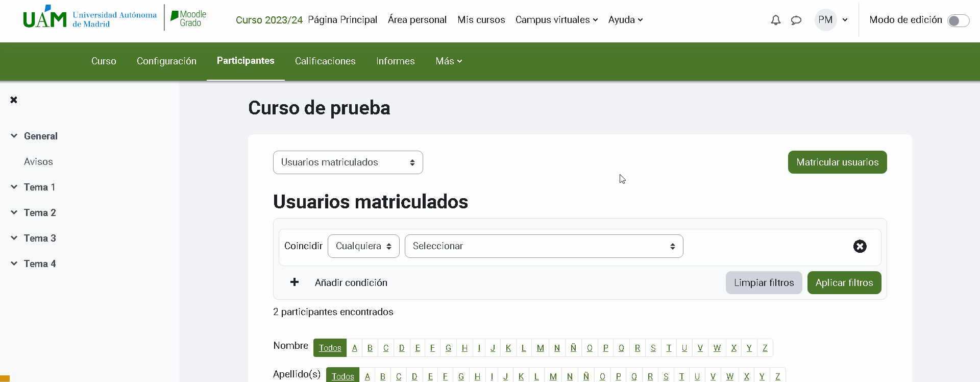Click the Curso 2023/24 link

point(269,20)
